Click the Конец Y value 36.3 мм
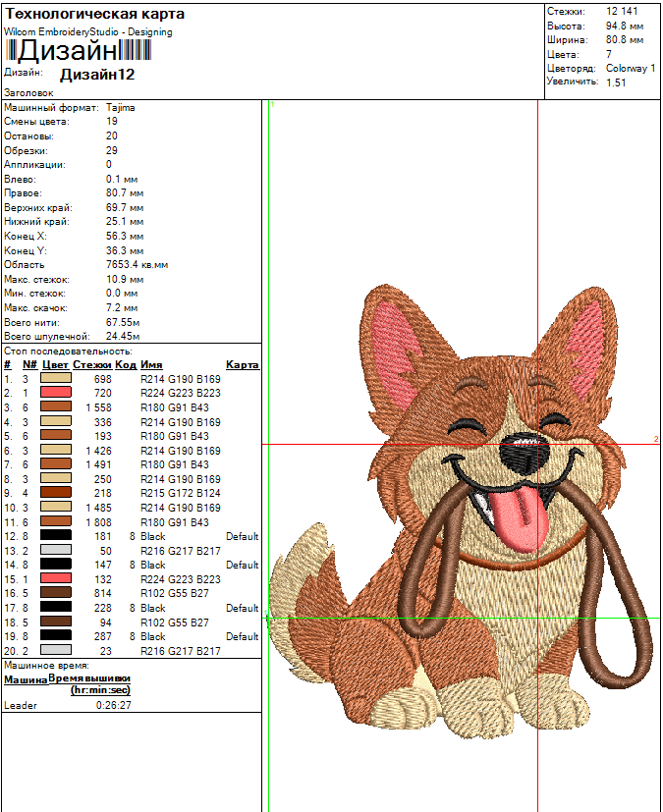This screenshot has width=663, height=812. (125, 250)
